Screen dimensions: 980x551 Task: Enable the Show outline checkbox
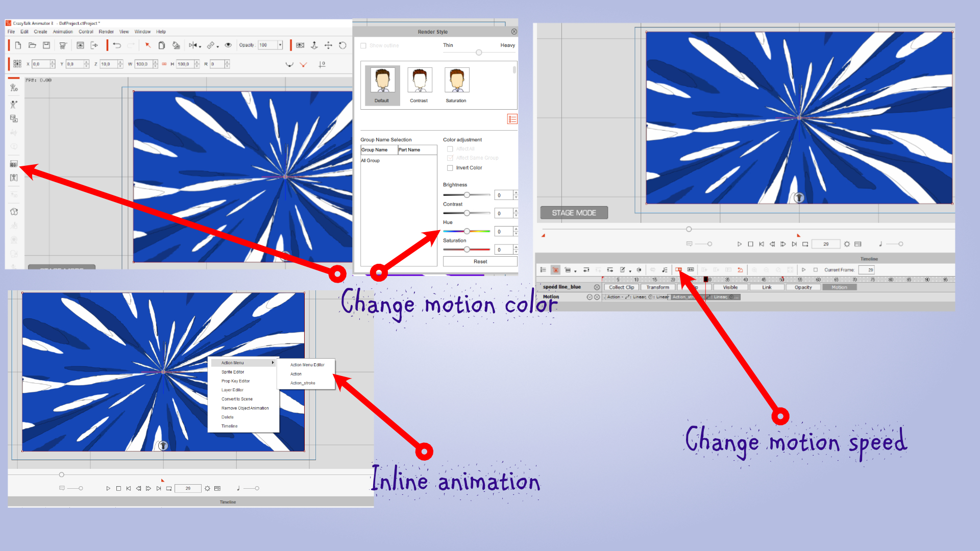(x=363, y=45)
